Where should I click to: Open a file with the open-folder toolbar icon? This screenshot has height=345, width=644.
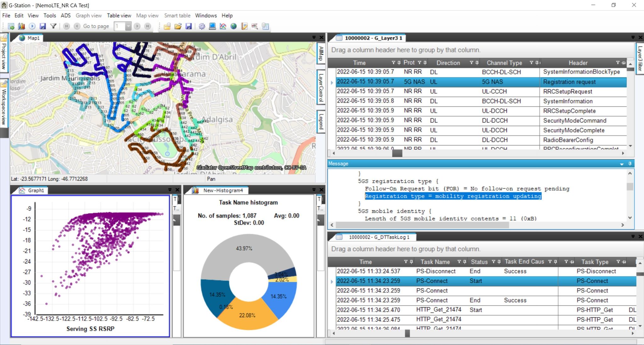point(178,26)
